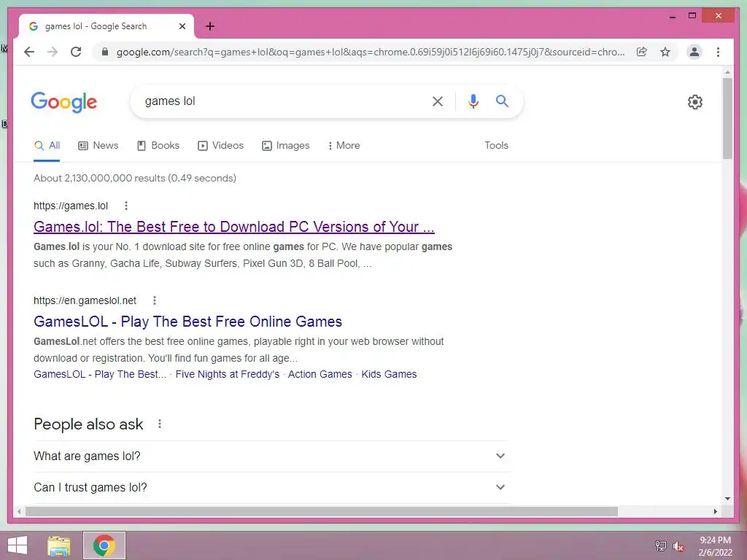Start voice search with microphone
The height and width of the screenshot is (560, 747).
(x=473, y=101)
